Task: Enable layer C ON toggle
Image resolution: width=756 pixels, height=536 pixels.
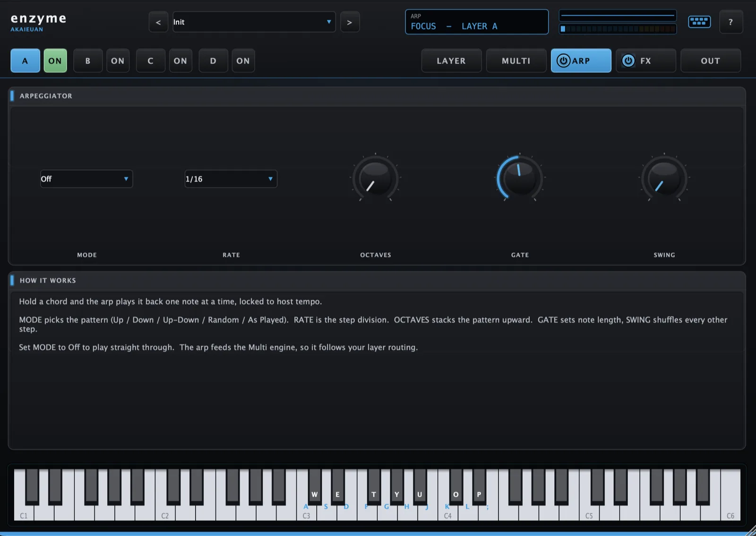Action: 180,61
